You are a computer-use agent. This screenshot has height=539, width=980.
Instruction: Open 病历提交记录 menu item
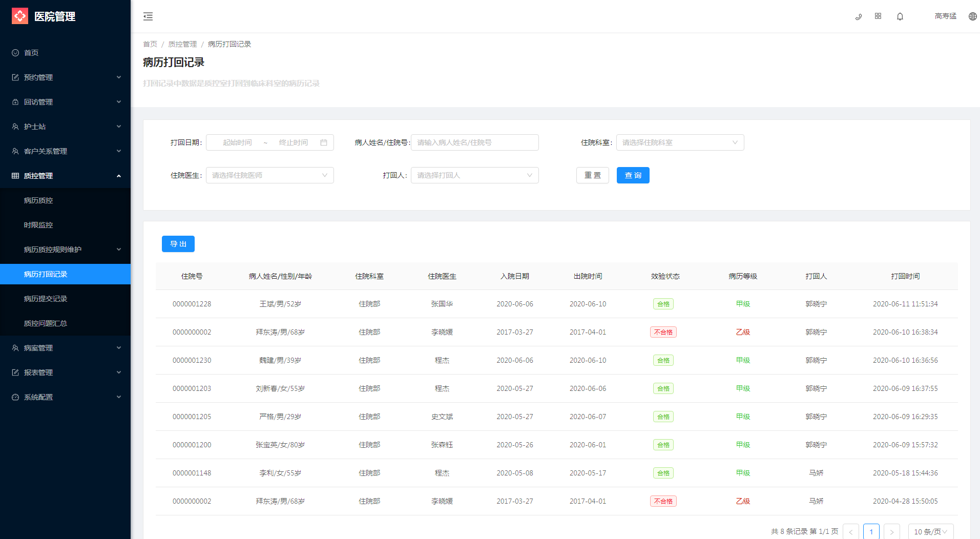(x=65, y=299)
